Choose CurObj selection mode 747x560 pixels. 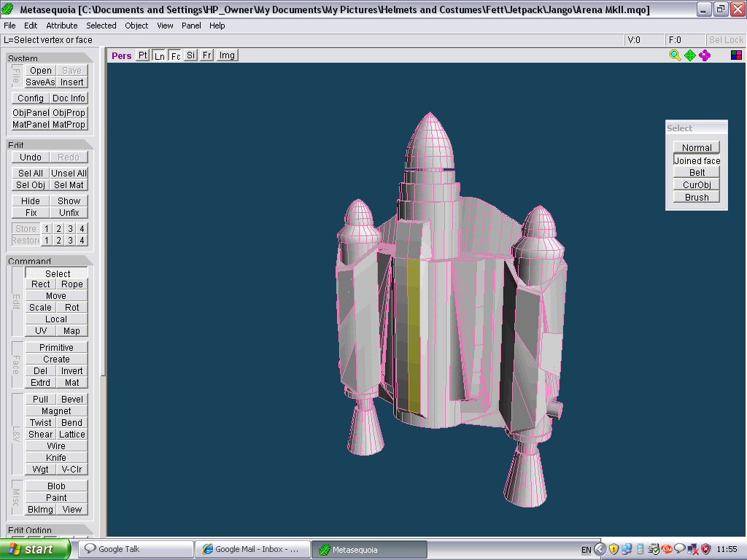point(697,184)
